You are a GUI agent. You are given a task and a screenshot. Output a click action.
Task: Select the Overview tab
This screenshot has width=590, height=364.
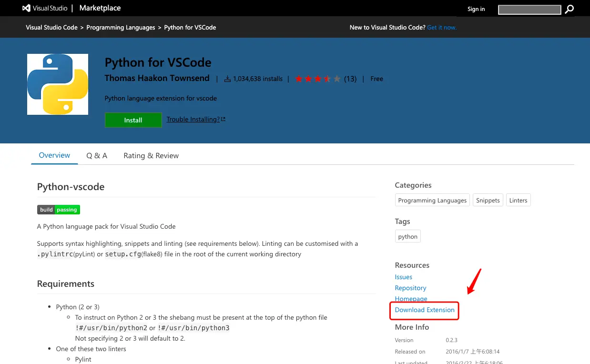click(x=54, y=155)
